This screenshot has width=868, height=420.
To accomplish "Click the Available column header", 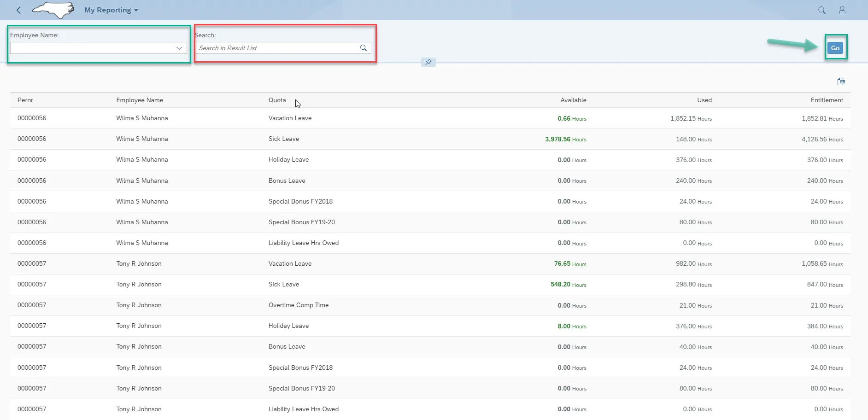I will coord(573,100).
